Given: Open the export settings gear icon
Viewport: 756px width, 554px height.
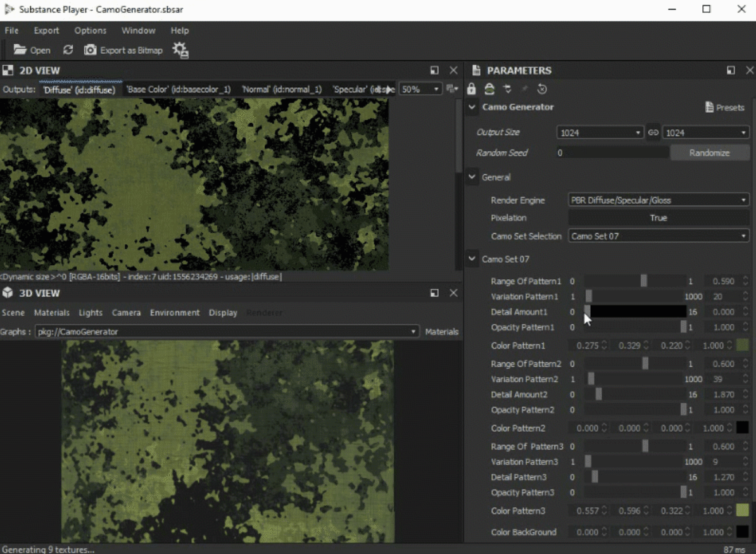Looking at the screenshot, I should click(x=180, y=50).
